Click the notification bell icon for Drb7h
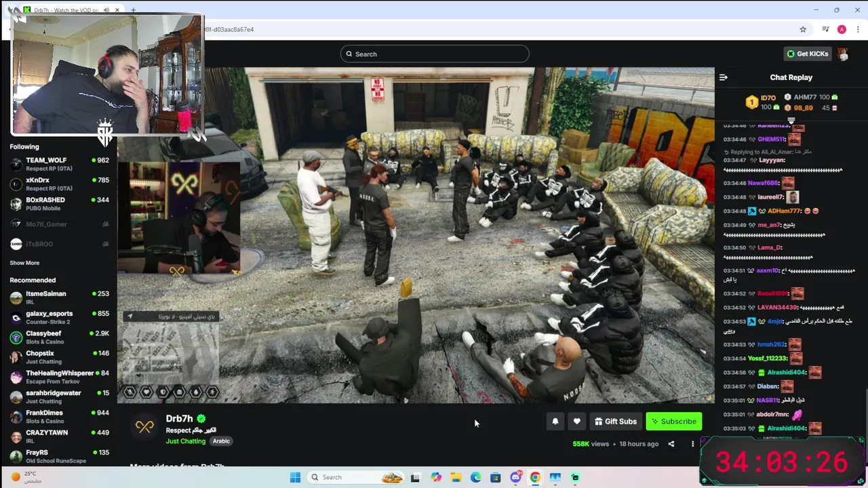Screen dimensions: 868x488 coord(555,422)
